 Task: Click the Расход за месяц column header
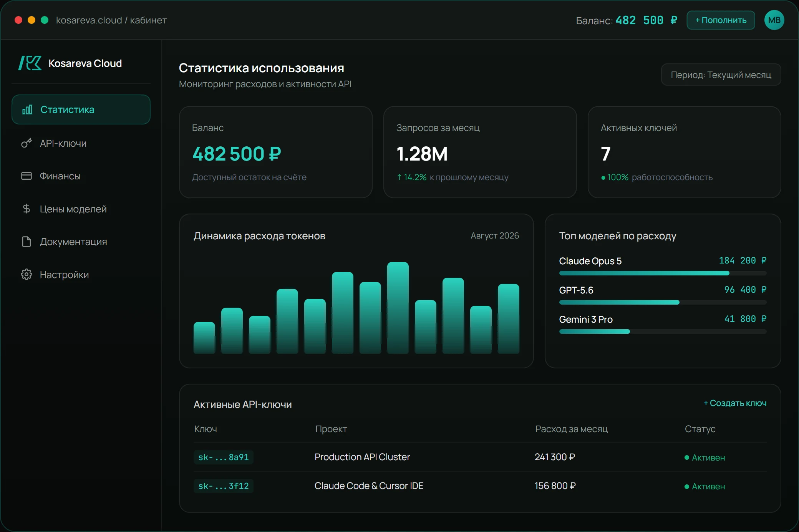[x=572, y=429]
